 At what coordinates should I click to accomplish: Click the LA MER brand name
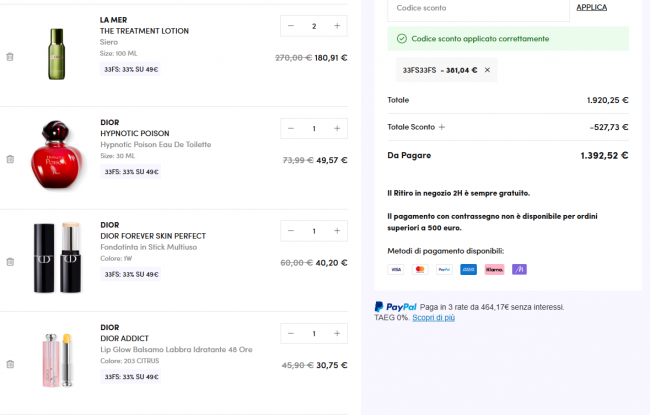[x=113, y=20]
